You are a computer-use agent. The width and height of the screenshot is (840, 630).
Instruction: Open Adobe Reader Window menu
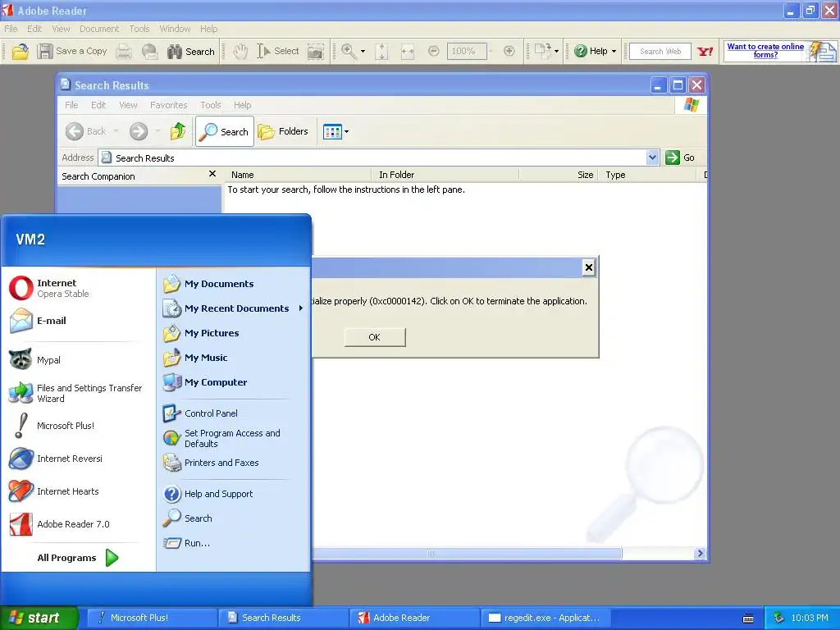175,29
